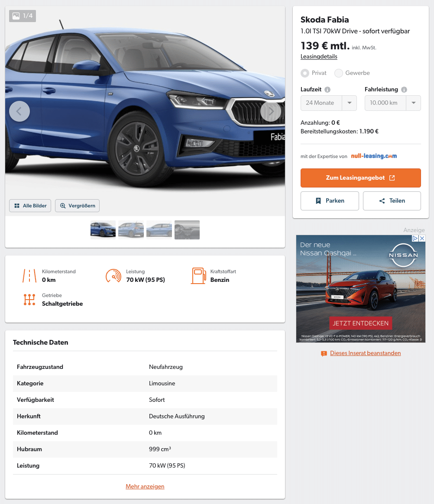Viewport: 434px width, 504px height.
Task: Click the Getriebe gearshift icon
Action: pyautogui.click(x=29, y=300)
